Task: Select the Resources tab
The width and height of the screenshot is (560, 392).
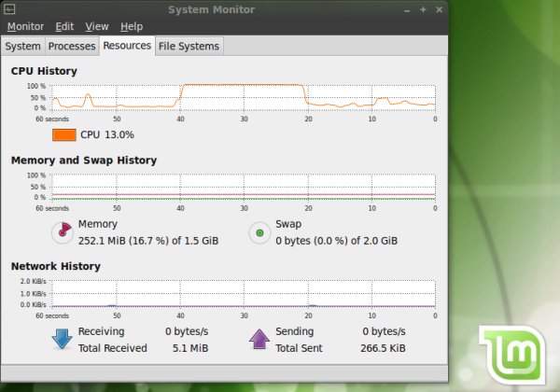Action: point(127,45)
